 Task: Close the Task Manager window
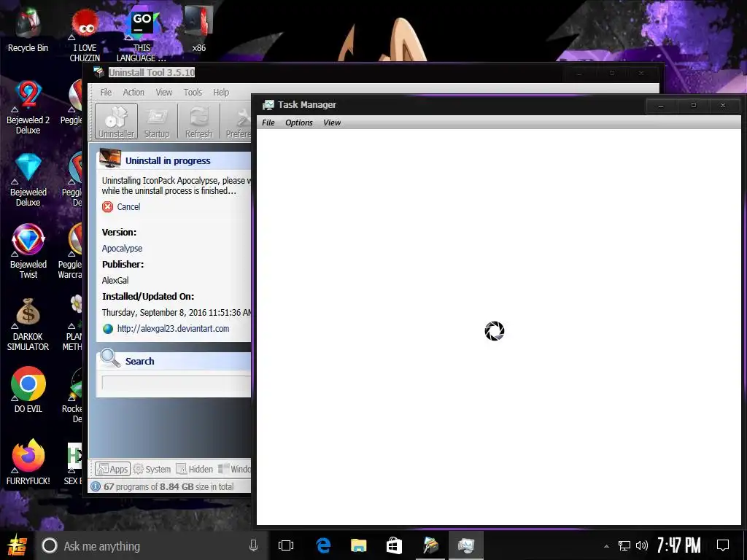723,106
